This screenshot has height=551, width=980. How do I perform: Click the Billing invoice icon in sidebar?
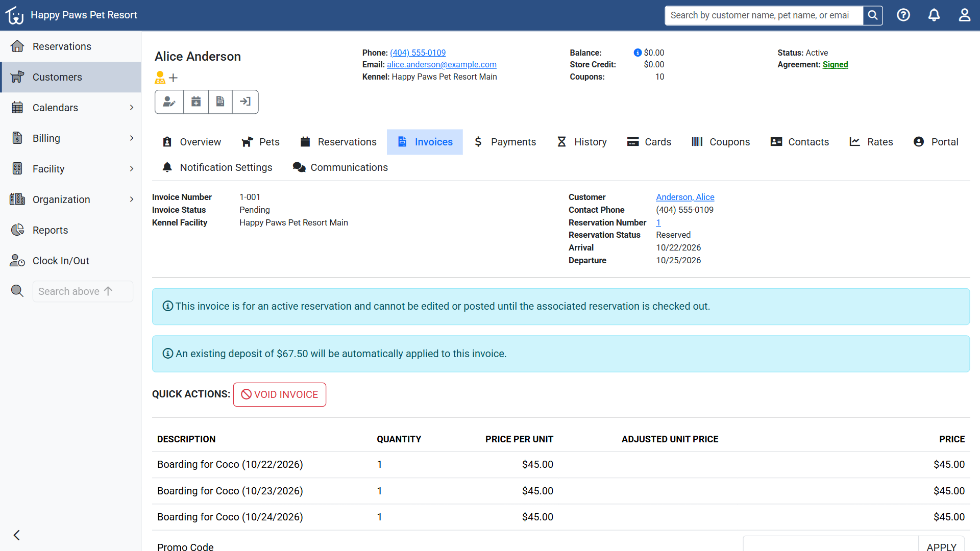(17, 138)
